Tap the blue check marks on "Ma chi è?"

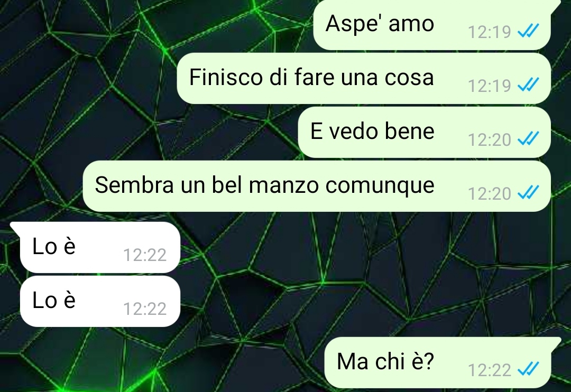tap(528, 369)
